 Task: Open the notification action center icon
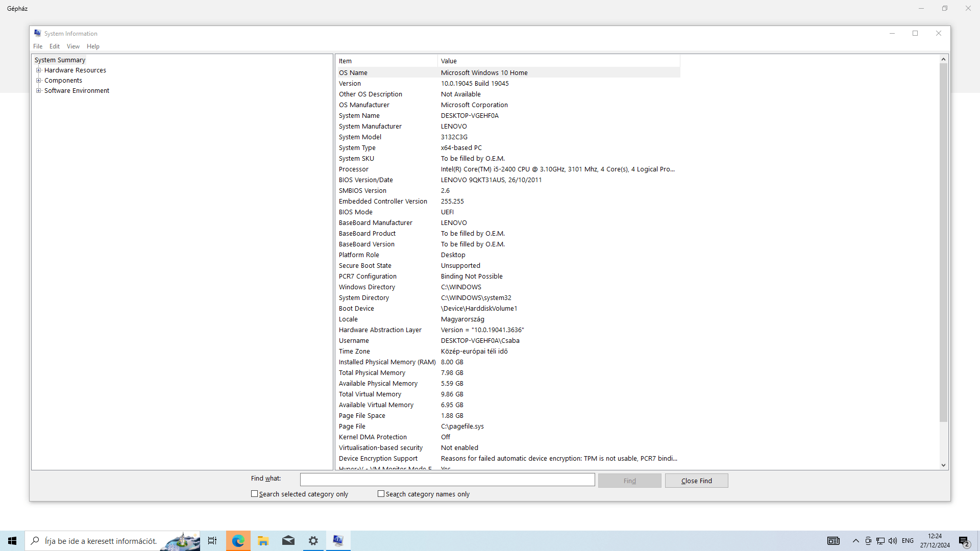click(x=964, y=541)
